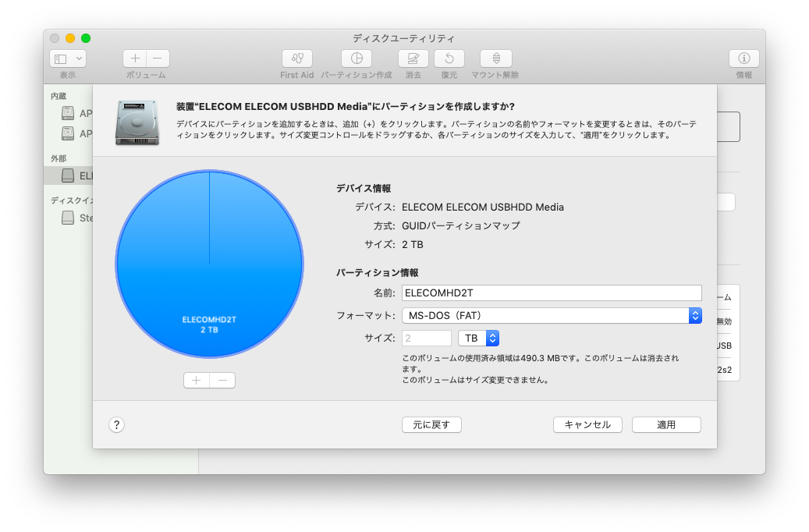Select the second internal AP disk in sidebar

[x=76, y=133]
